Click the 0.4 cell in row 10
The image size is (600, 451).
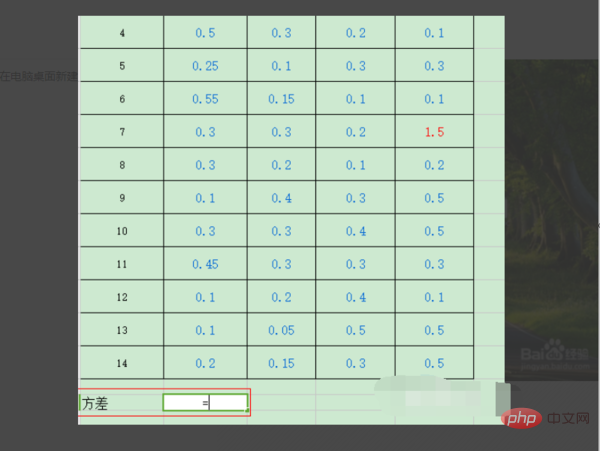point(355,230)
